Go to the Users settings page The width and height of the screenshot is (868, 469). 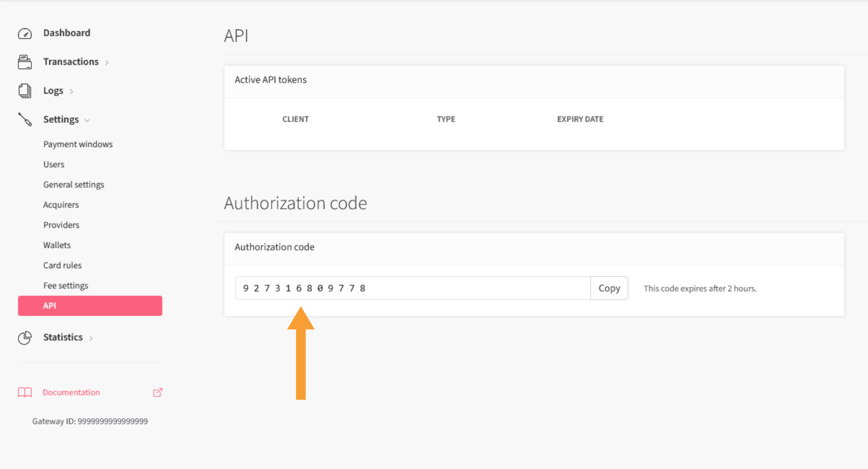tap(54, 164)
